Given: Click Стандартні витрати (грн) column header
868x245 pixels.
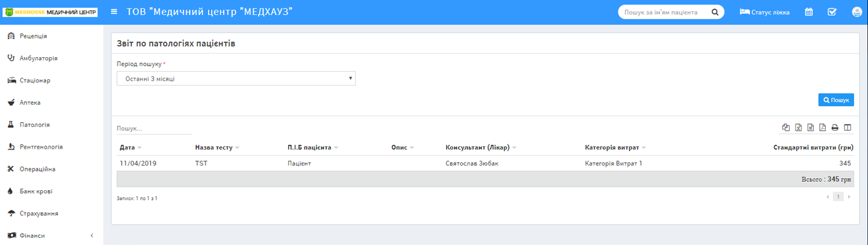Looking at the screenshot, I should (x=813, y=147).
